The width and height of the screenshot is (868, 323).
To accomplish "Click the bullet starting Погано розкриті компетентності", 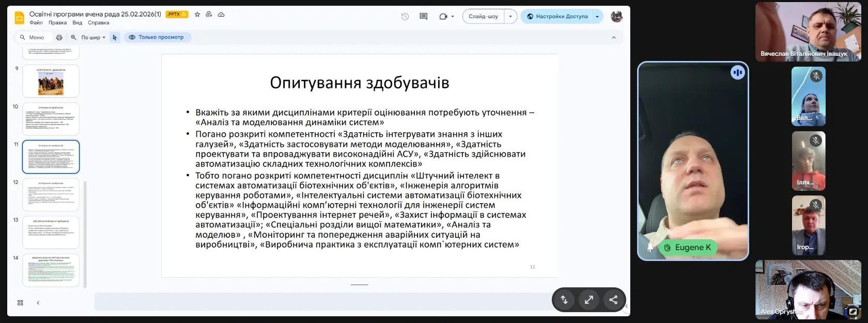I will coord(360,149).
